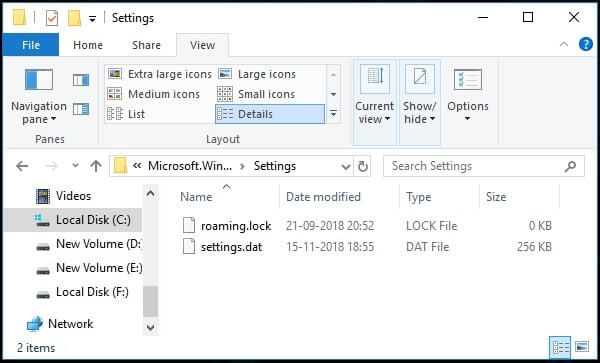Choose Large icons layout
600x363 pixels.
pyautogui.click(x=257, y=74)
